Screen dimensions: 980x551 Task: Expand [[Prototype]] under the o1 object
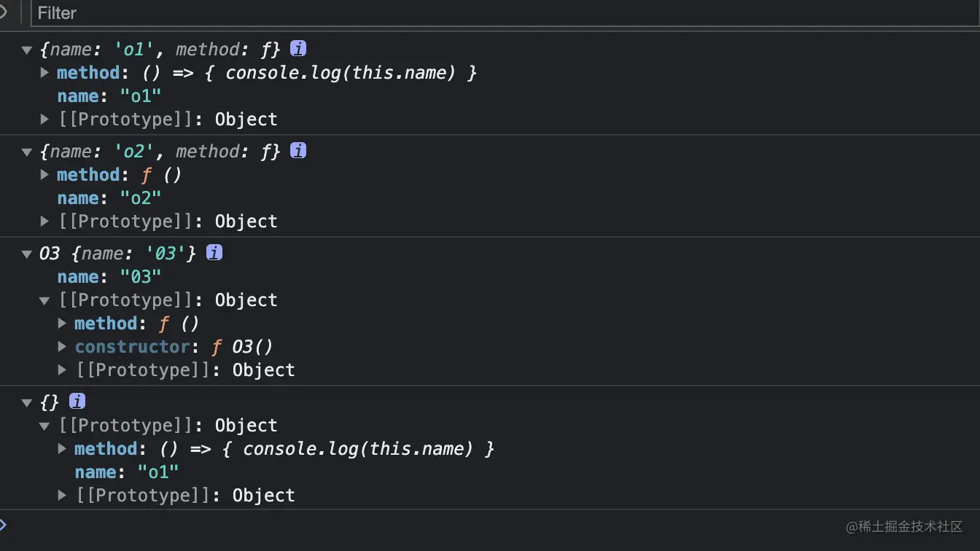click(x=44, y=120)
